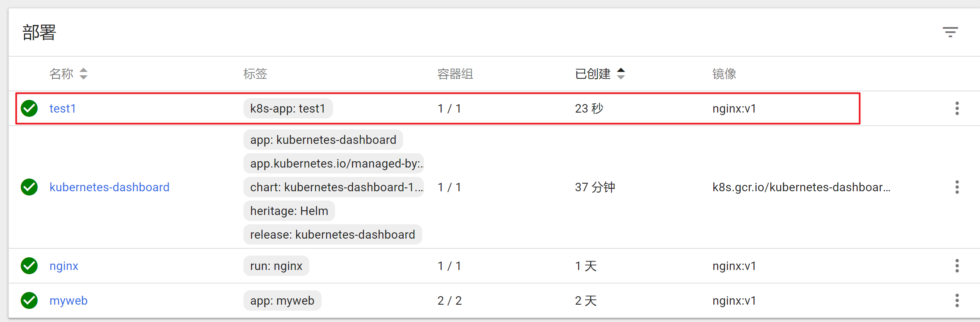
Task: Sort deployments by 已创建 column
Action: (x=592, y=74)
